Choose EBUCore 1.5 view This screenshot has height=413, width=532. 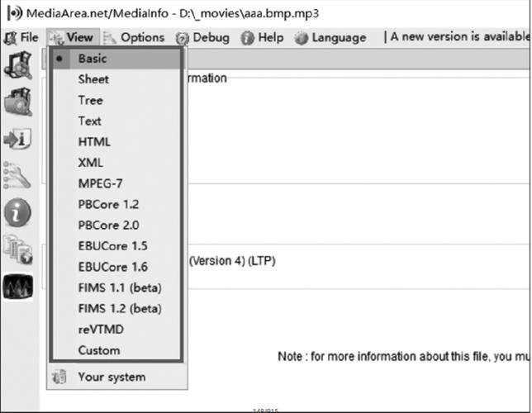coord(116,246)
